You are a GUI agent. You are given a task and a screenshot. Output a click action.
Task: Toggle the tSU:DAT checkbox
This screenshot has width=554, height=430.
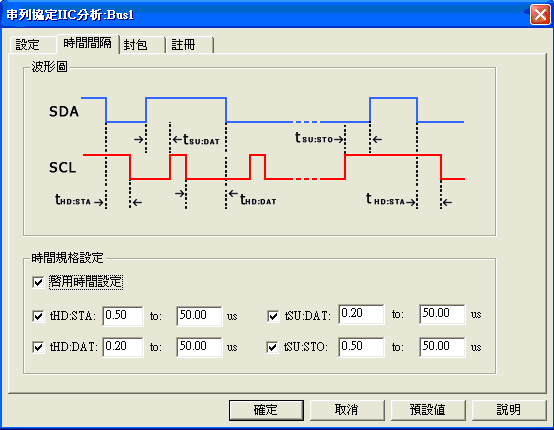click(x=273, y=316)
